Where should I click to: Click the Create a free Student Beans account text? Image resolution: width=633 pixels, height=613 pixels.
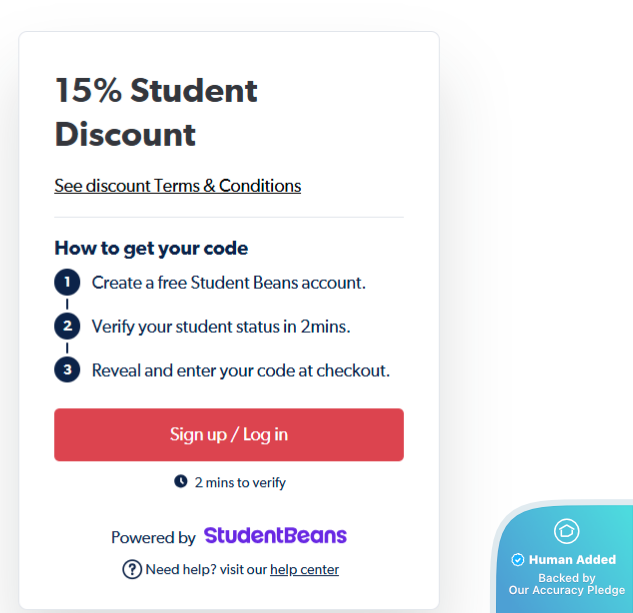(x=229, y=283)
